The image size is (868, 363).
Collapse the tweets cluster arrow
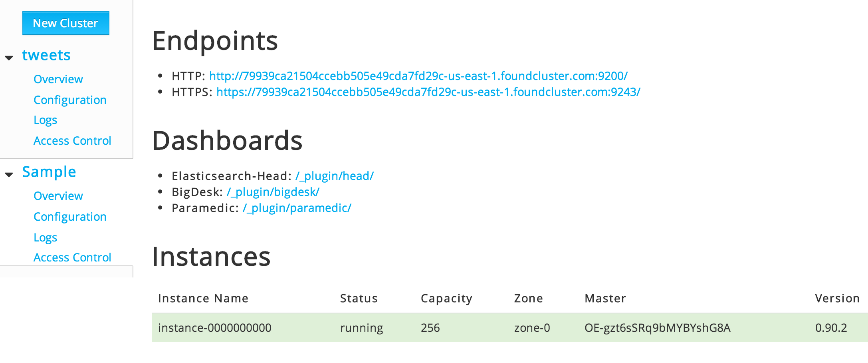(x=9, y=58)
